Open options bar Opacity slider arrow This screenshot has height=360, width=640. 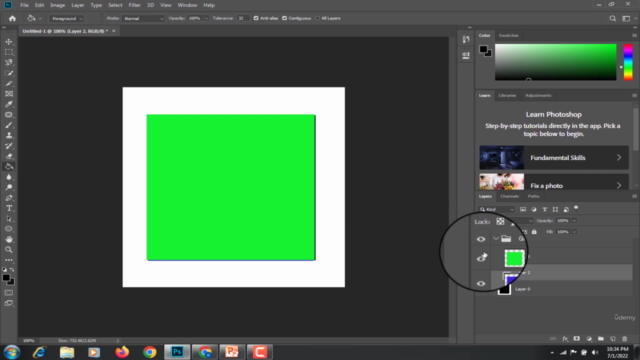pyautogui.click(x=206, y=18)
